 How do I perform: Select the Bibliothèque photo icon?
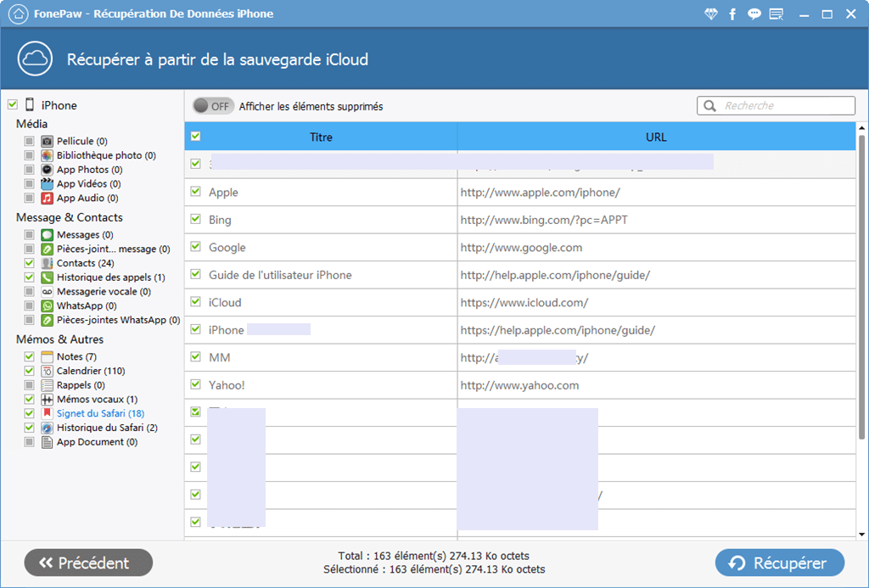(x=48, y=156)
